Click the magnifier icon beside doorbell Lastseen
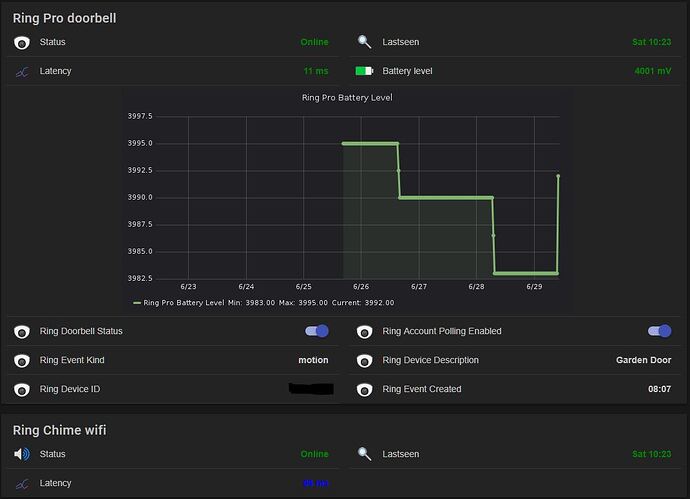Viewport: 690px width, 499px height. point(364,43)
